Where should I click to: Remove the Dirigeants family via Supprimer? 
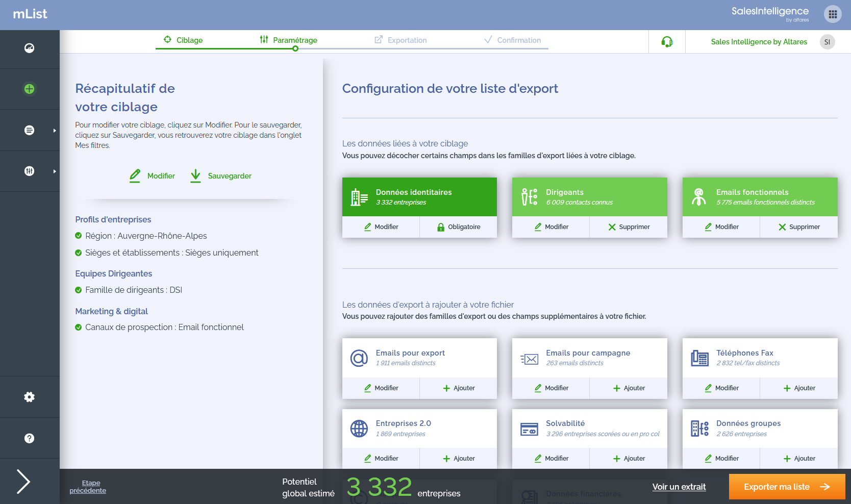pyautogui.click(x=629, y=227)
